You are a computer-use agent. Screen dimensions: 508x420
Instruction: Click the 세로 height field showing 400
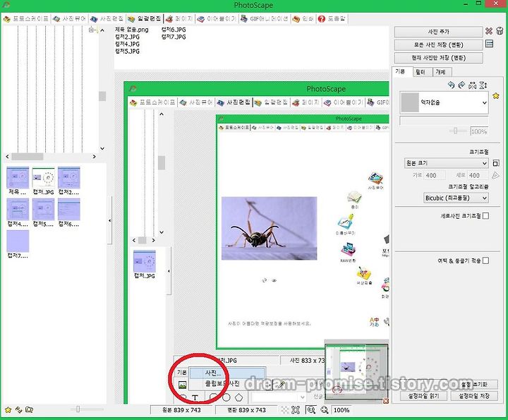[x=478, y=175]
